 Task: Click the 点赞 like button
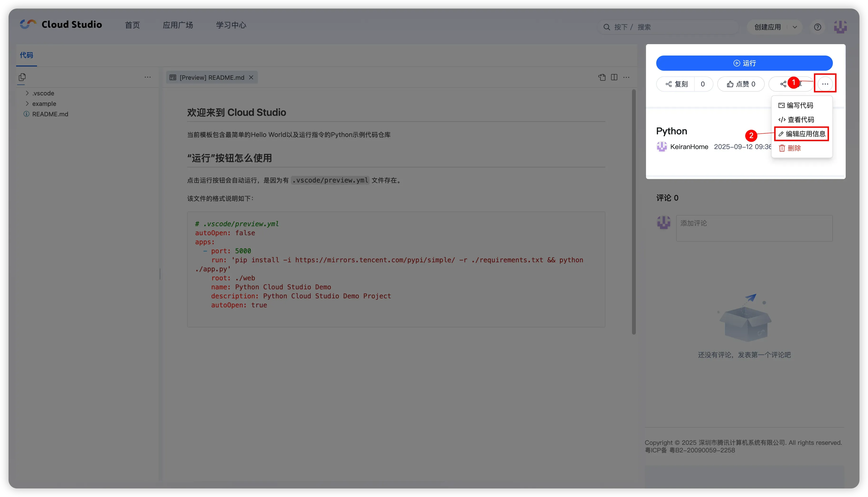pos(741,84)
